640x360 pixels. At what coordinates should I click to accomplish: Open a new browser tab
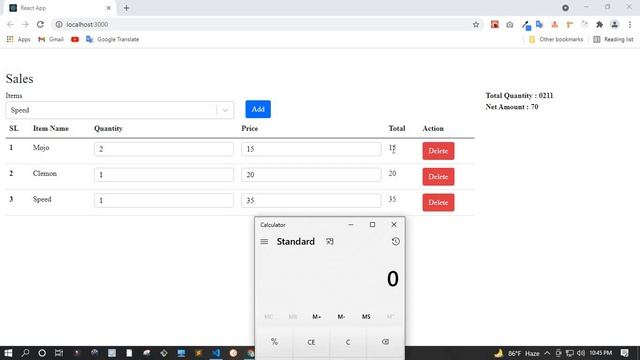click(x=126, y=8)
